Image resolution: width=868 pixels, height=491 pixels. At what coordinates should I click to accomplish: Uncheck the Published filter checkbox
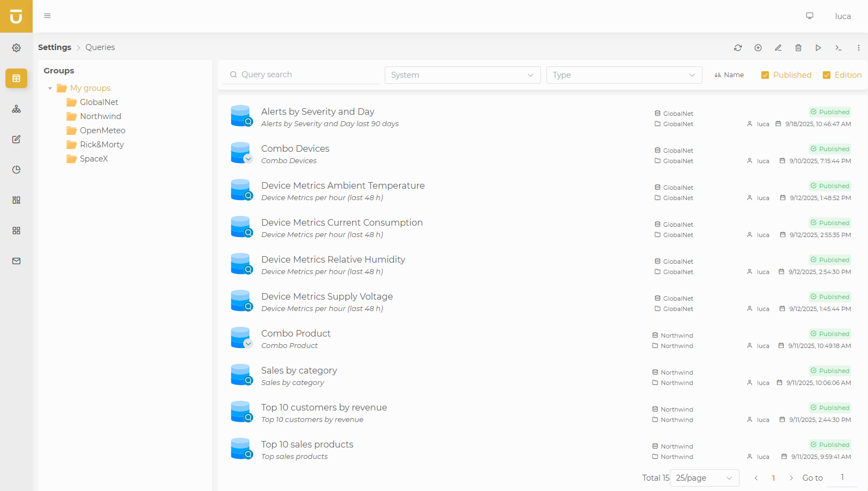[765, 75]
